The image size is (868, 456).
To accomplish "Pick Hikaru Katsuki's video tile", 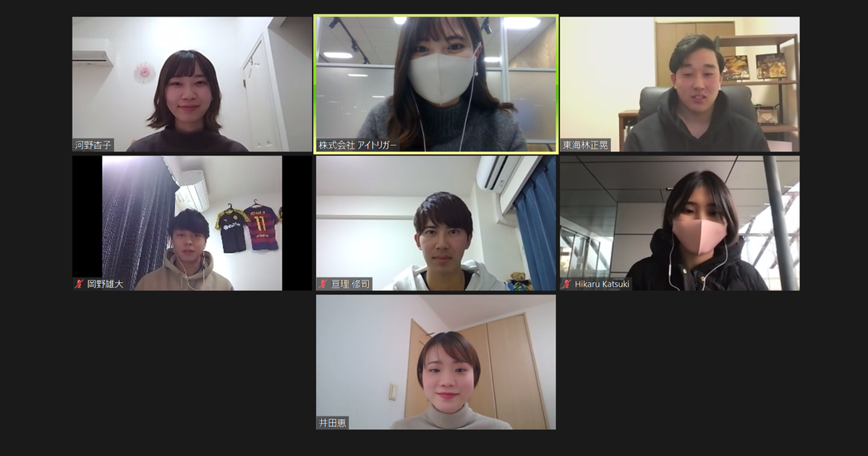I will (679, 223).
